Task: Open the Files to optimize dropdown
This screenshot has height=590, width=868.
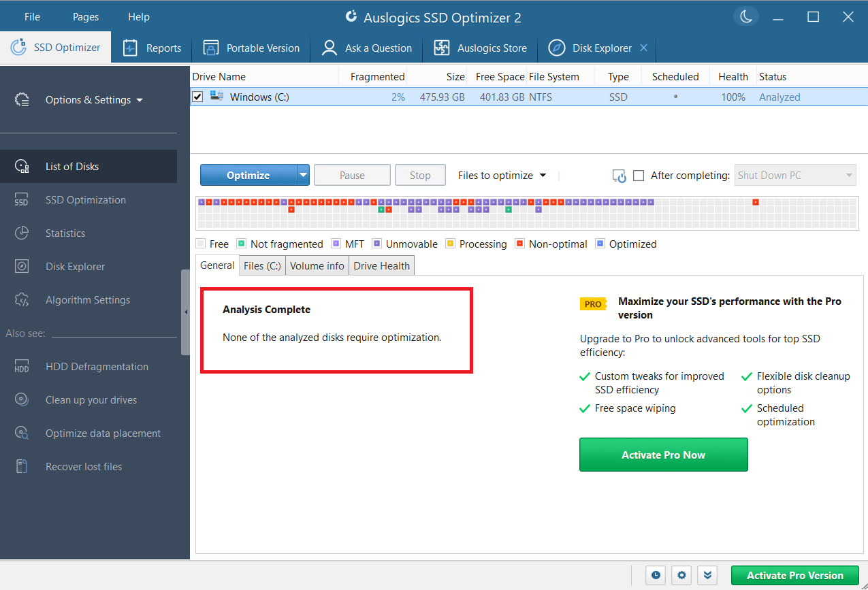Action: [x=502, y=176]
